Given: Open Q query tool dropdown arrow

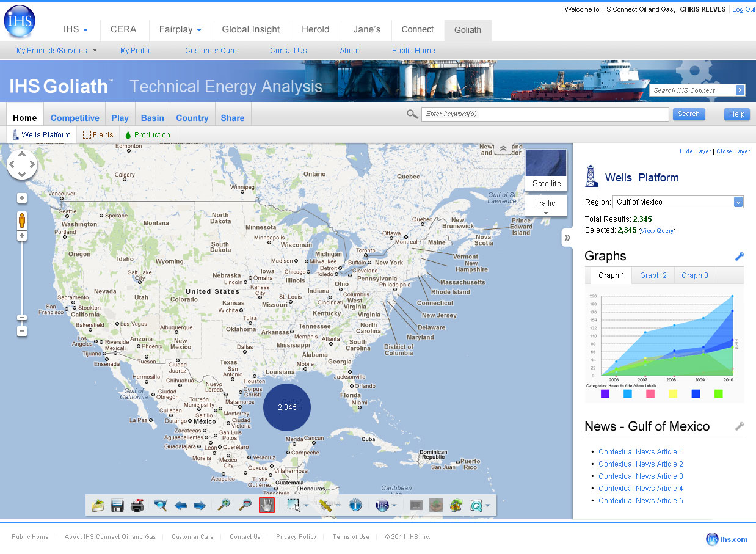Looking at the screenshot, I should pyautogui.click(x=487, y=506).
